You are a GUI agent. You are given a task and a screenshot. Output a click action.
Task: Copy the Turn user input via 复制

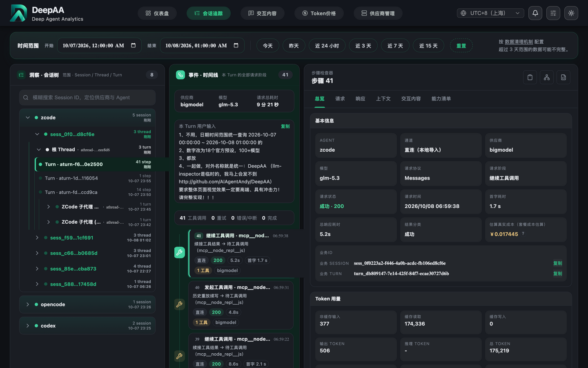point(285,126)
